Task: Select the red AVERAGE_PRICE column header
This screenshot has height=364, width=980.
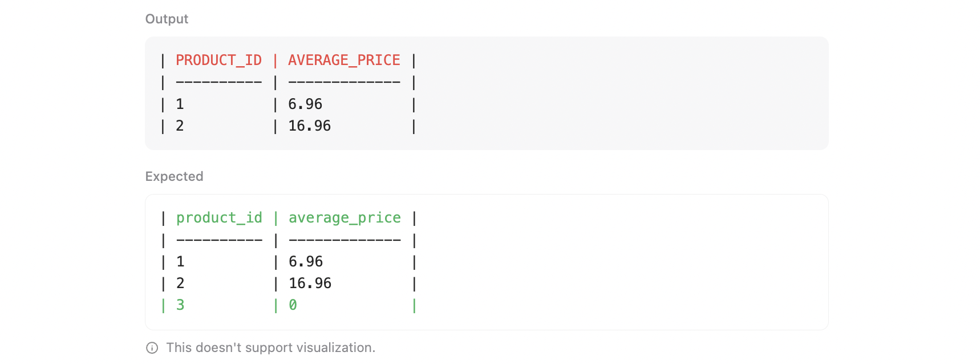Action: pyautogui.click(x=344, y=60)
